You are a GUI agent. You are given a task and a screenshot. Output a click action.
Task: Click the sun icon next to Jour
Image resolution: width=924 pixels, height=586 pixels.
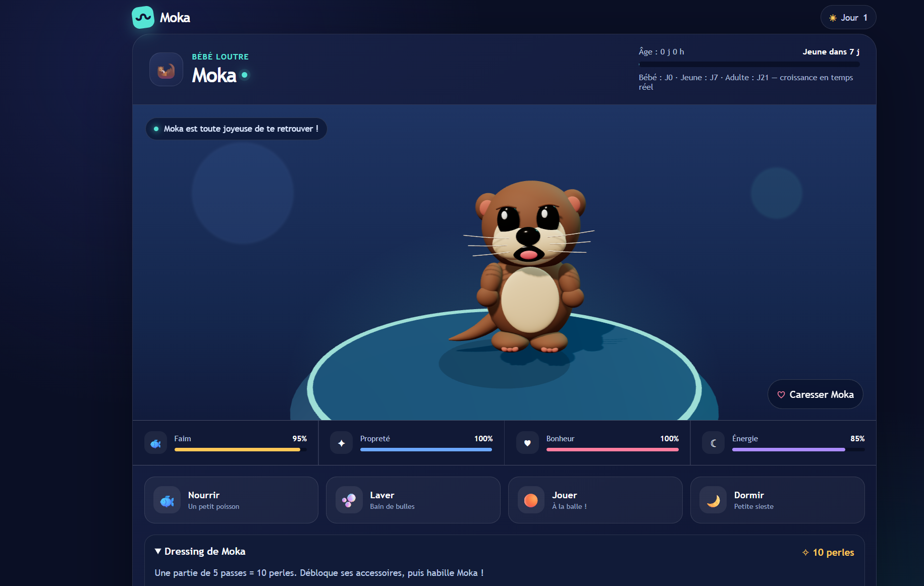(x=833, y=18)
